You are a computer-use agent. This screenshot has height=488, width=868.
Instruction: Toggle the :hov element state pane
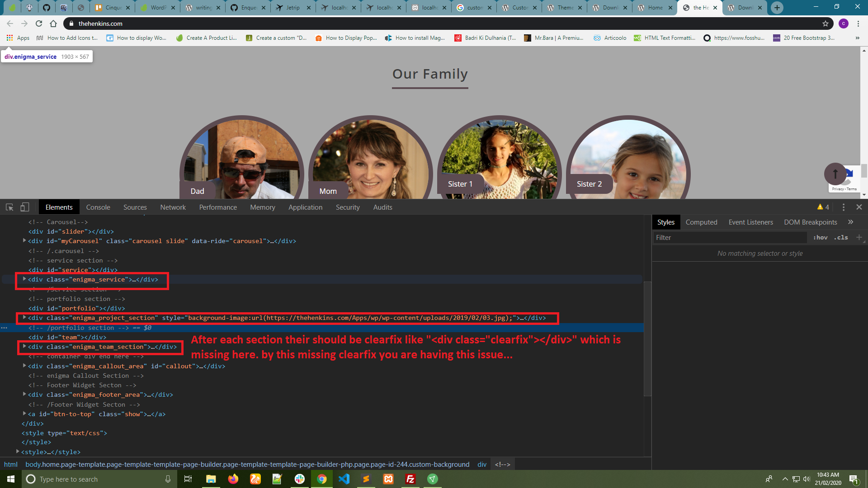pyautogui.click(x=821, y=238)
